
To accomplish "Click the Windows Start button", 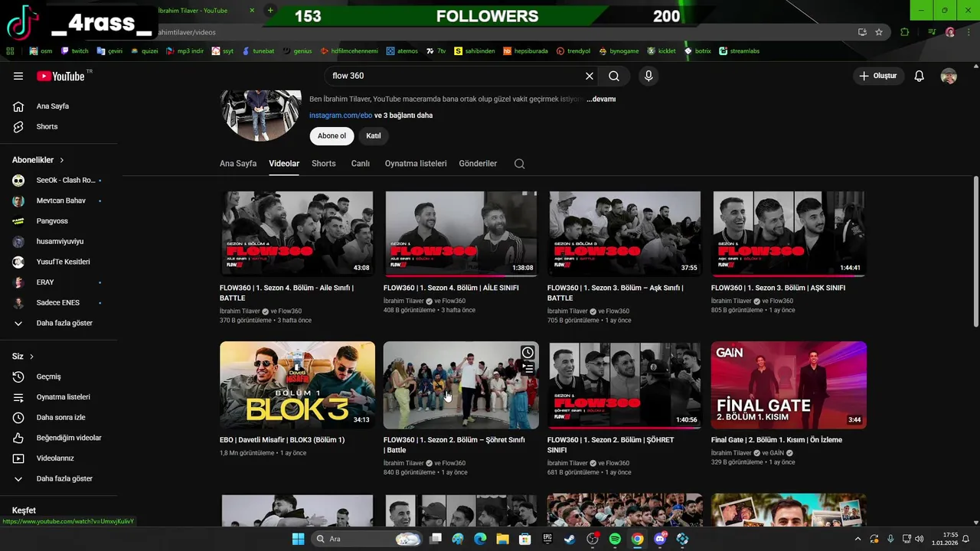I will tap(298, 539).
